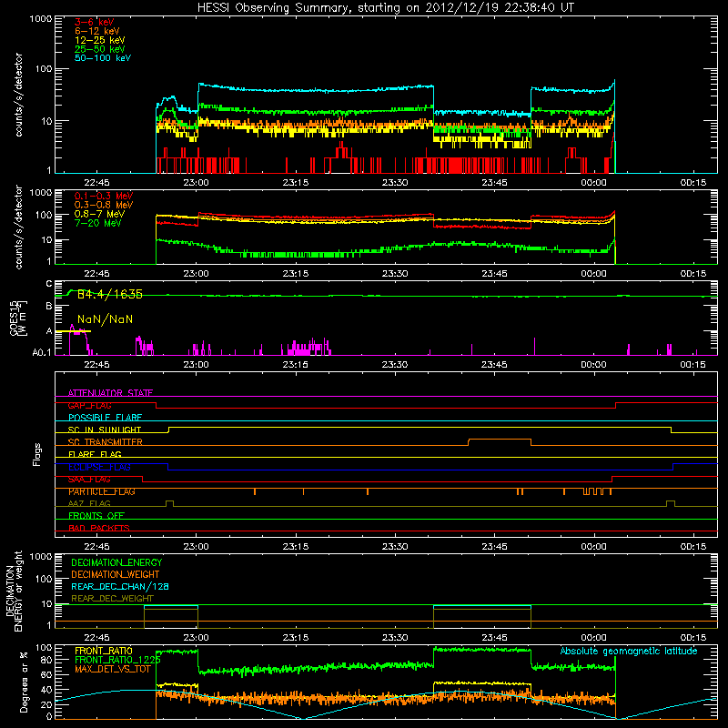Select the PARTICLE_FLAG label

coord(102,491)
